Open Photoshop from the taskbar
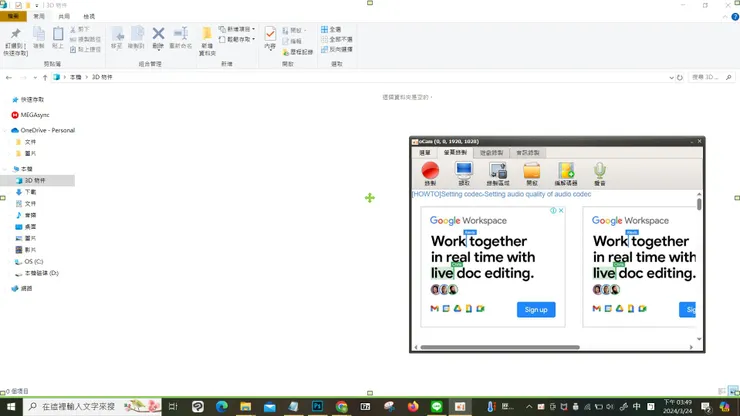This screenshot has width=740, height=416. point(317,407)
